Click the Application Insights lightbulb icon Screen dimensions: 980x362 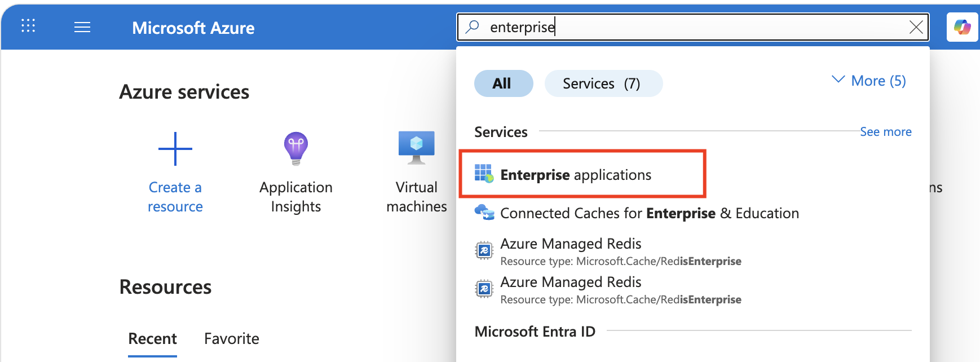(296, 148)
